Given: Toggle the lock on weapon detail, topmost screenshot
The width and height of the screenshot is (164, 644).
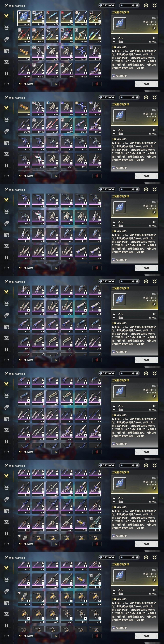Looking at the screenshot, I should pos(154,28).
